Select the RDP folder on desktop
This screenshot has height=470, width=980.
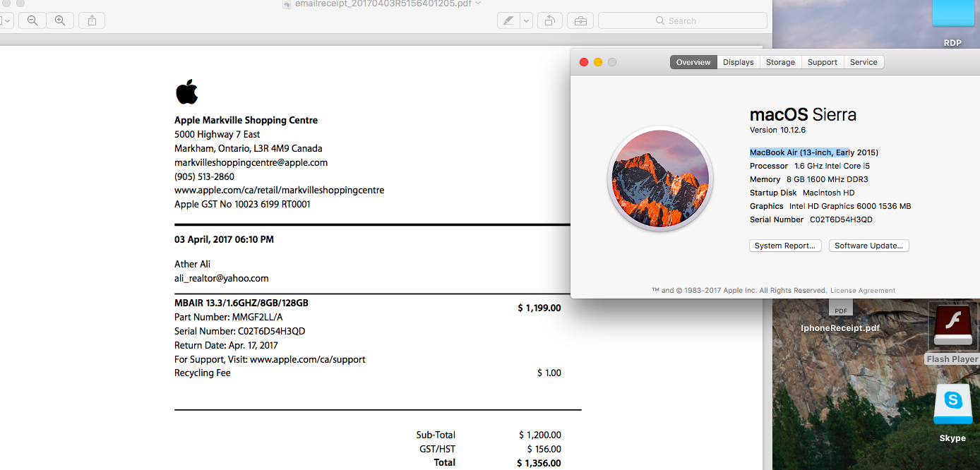(x=952, y=24)
